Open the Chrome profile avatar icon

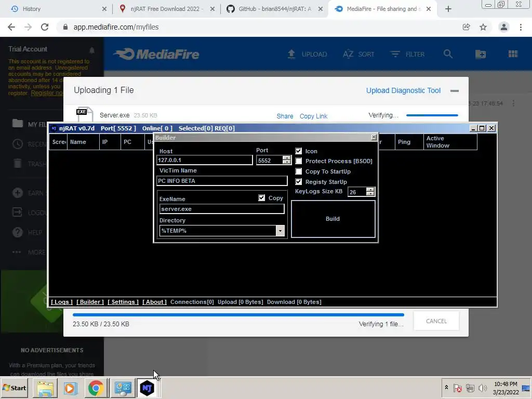[x=504, y=27]
